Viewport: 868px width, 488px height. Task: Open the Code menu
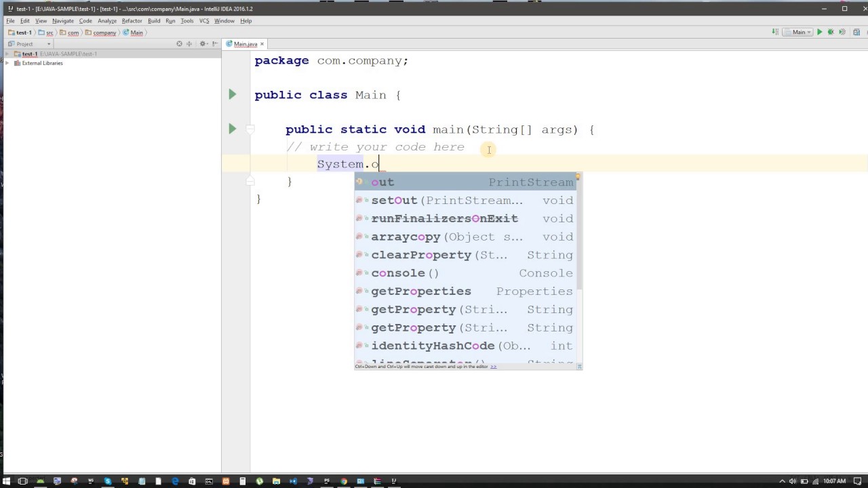click(x=85, y=21)
